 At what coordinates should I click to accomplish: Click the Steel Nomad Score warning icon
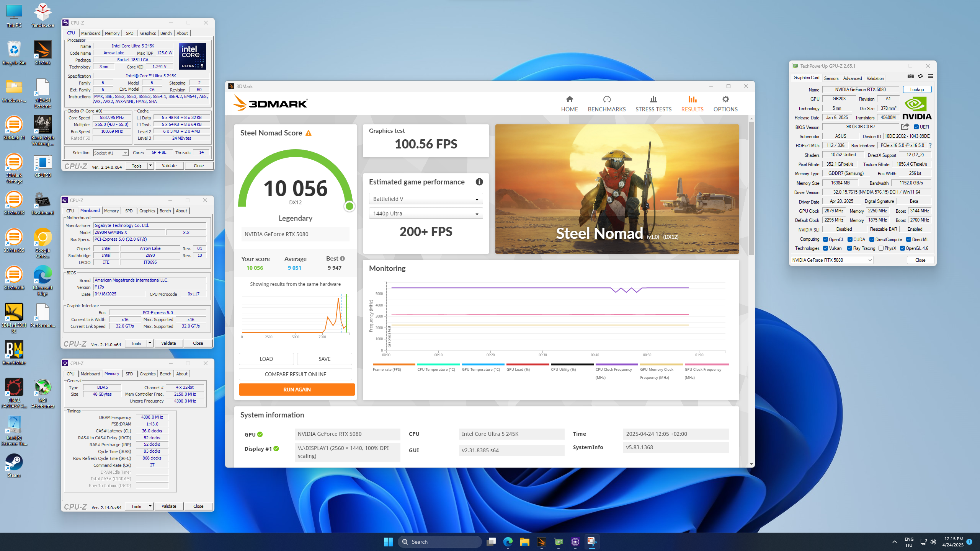coord(309,133)
